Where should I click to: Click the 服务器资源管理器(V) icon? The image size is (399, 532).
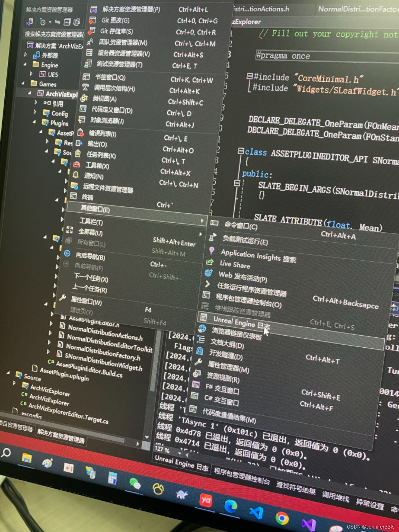(89, 52)
